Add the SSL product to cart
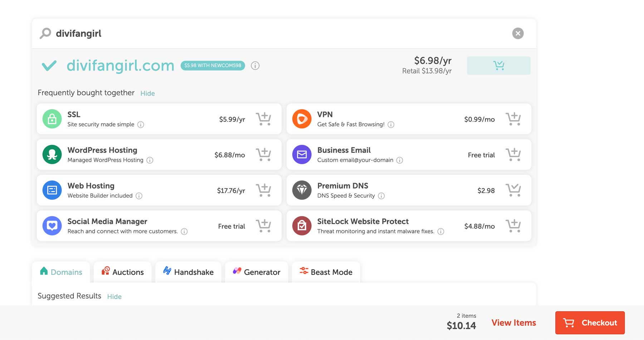Image resolution: width=644 pixels, height=340 pixels. click(264, 119)
